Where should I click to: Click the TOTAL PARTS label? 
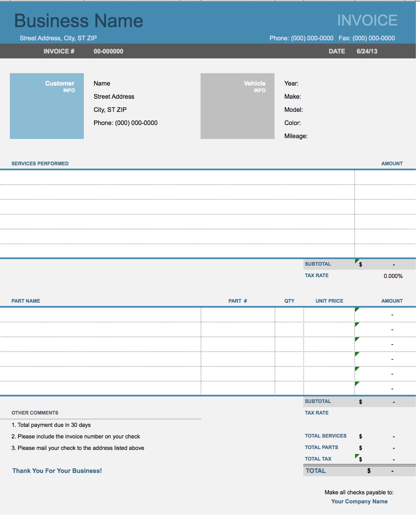click(x=321, y=447)
